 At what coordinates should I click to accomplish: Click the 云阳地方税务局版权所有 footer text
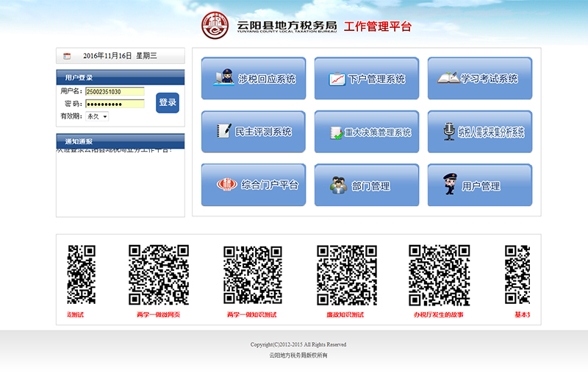click(298, 355)
